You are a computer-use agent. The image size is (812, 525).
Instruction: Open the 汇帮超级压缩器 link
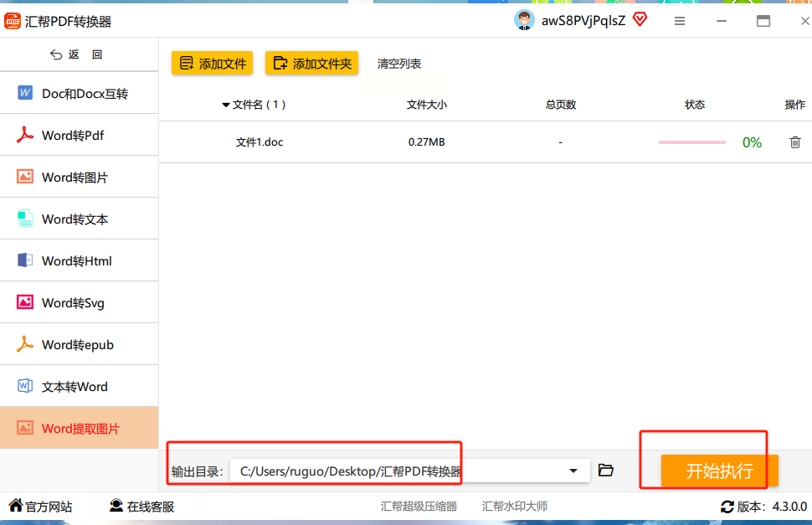point(419,507)
